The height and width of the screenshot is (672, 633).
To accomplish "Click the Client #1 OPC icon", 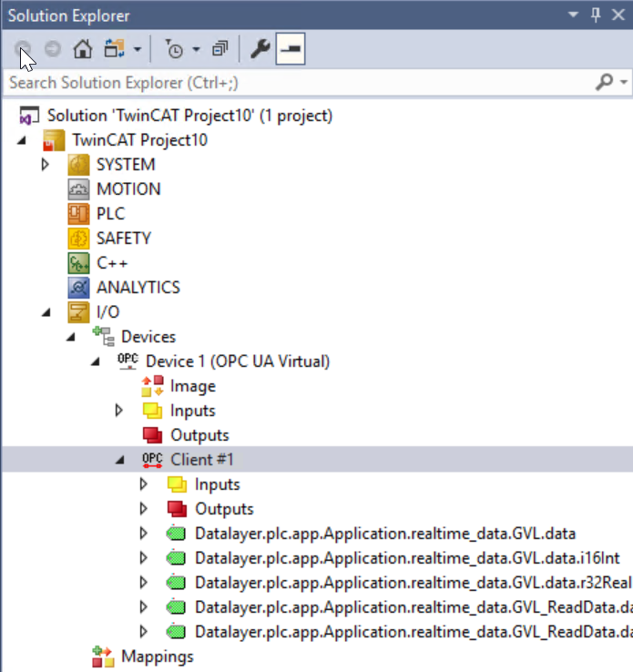I will [152, 460].
